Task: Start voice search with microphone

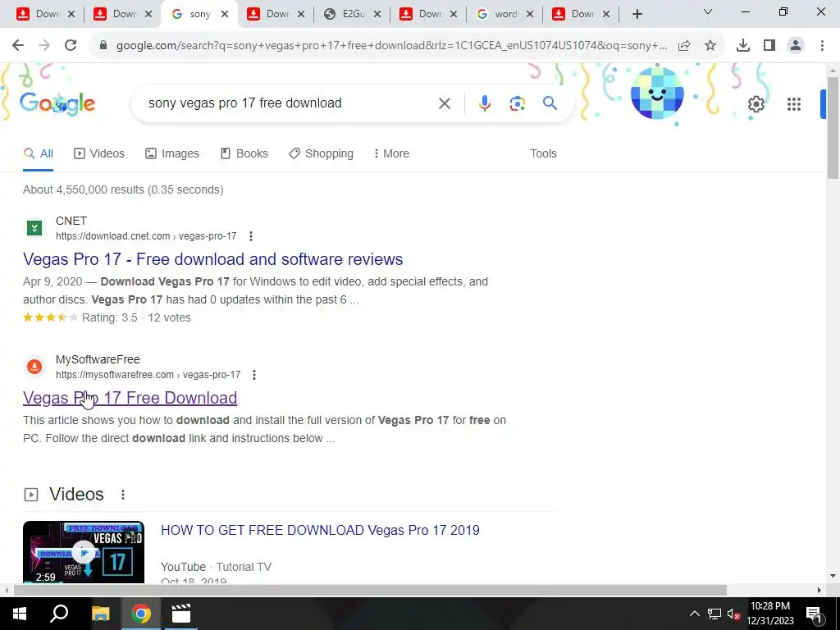Action: pyautogui.click(x=484, y=103)
